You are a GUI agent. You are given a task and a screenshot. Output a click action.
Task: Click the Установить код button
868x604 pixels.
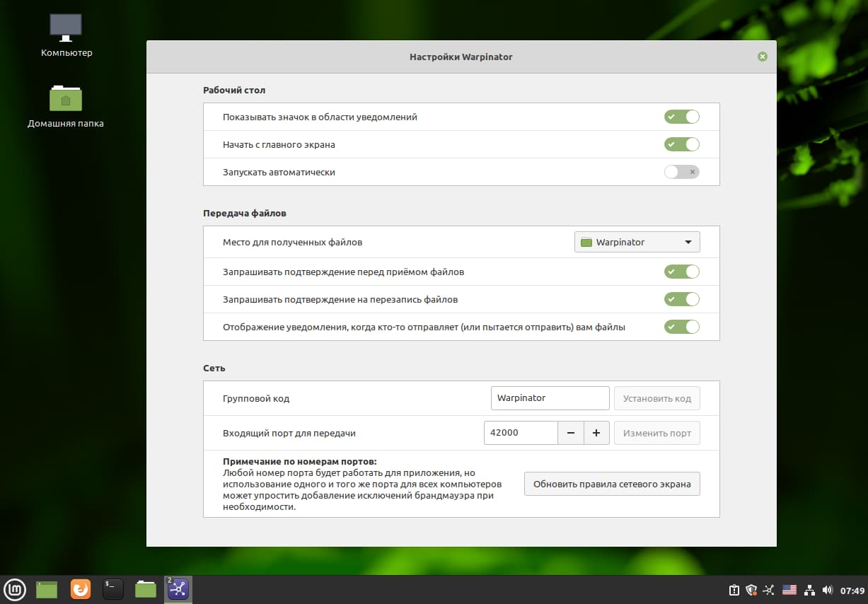click(x=656, y=398)
